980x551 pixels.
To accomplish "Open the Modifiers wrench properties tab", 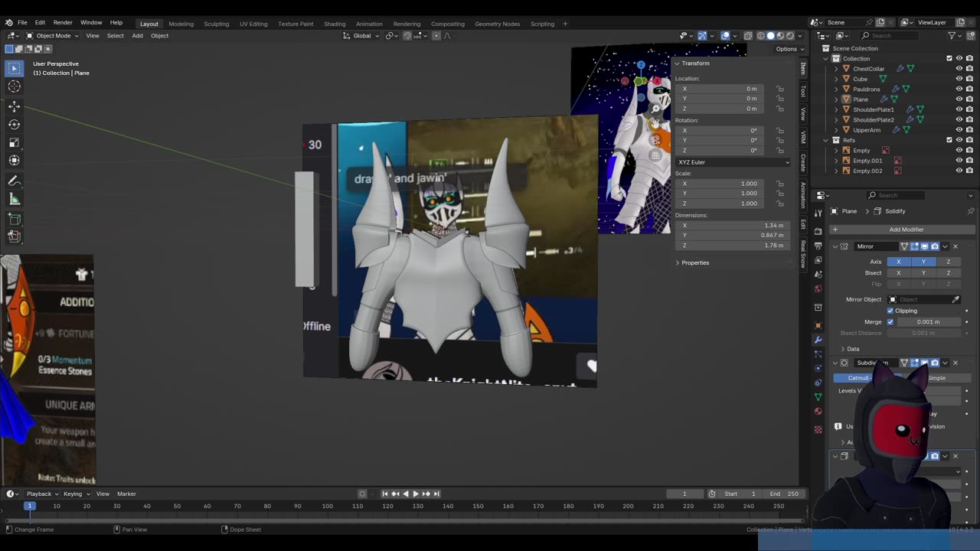I will point(818,340).
